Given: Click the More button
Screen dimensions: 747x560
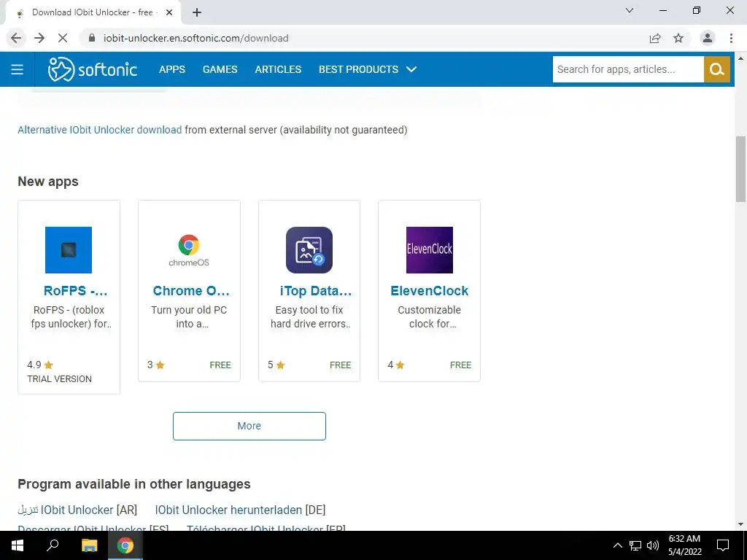Looking at the screenshot, I should coord(249,426).
